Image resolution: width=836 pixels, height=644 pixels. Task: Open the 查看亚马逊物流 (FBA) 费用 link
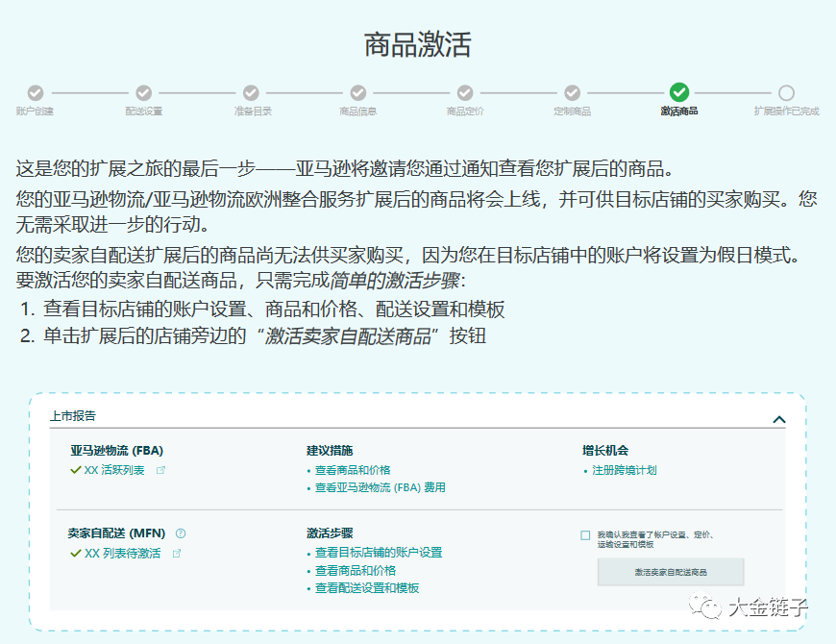pos(381,487)
